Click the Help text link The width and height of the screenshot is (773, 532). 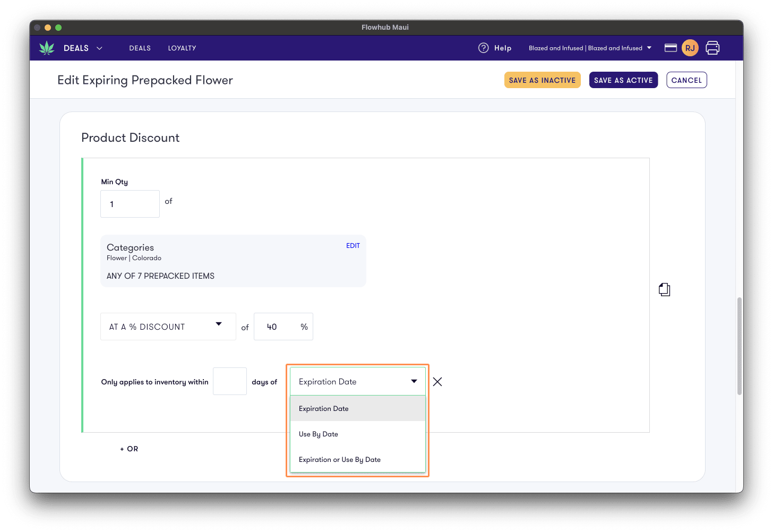pyautogui.click(x=503, y=48)
